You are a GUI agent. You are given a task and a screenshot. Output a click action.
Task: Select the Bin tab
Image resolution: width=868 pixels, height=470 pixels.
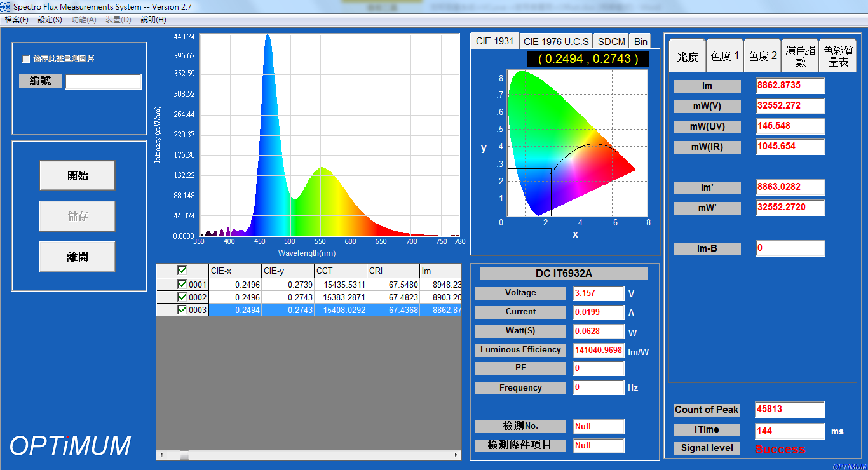tap(640, 41)
